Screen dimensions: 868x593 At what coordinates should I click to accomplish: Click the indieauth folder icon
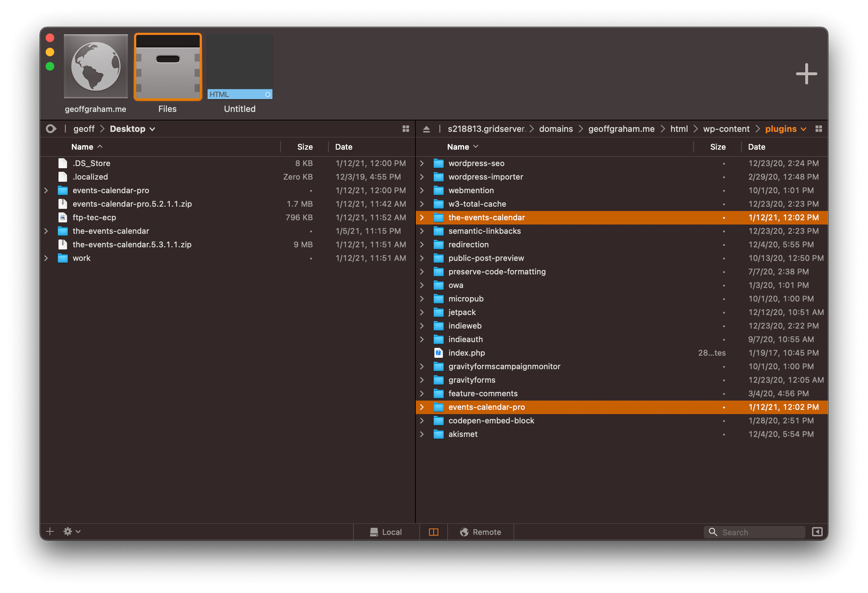439,339
